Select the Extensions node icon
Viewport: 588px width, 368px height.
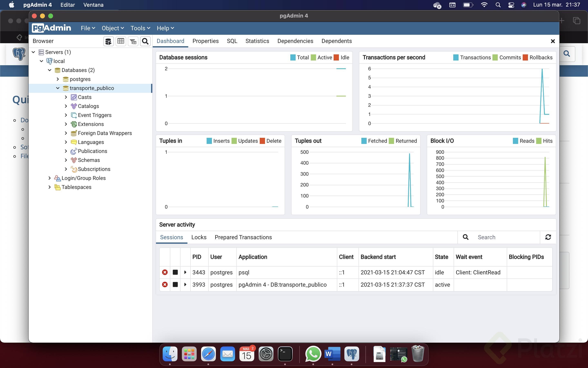[74, 124]
